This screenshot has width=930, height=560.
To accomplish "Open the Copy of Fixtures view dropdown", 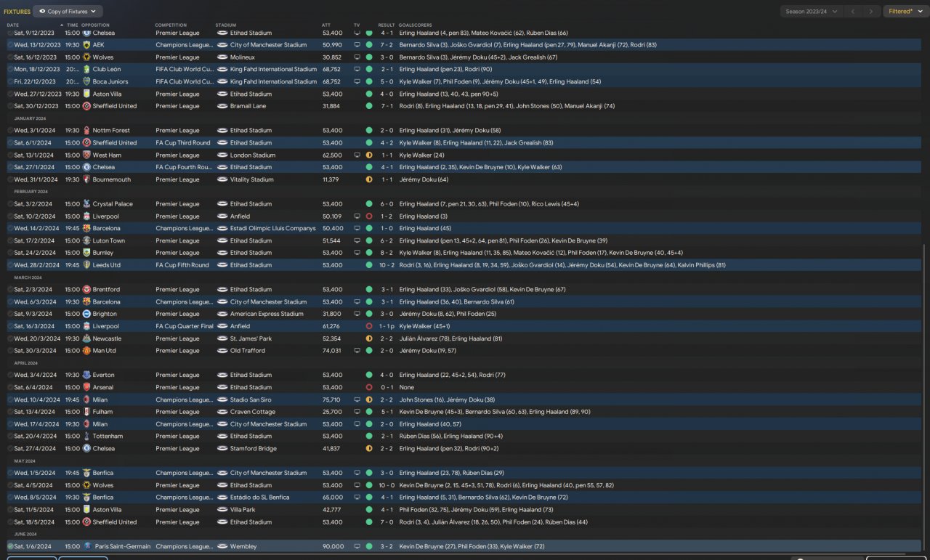I will coord(68,12).
